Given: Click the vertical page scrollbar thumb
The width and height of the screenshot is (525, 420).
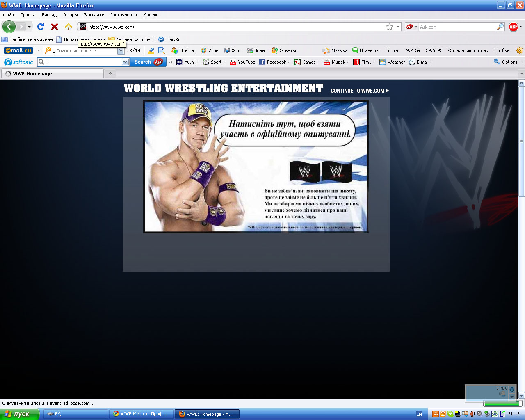Looking at the screenshot, I should 522,142.
